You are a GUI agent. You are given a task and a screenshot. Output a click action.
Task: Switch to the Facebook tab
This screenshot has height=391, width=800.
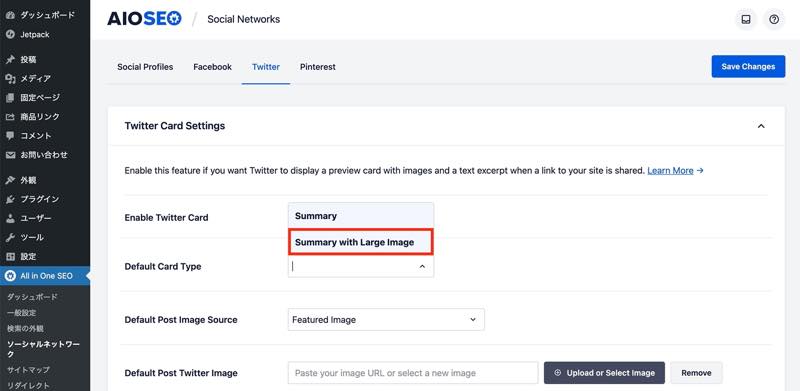click(212, 67)
